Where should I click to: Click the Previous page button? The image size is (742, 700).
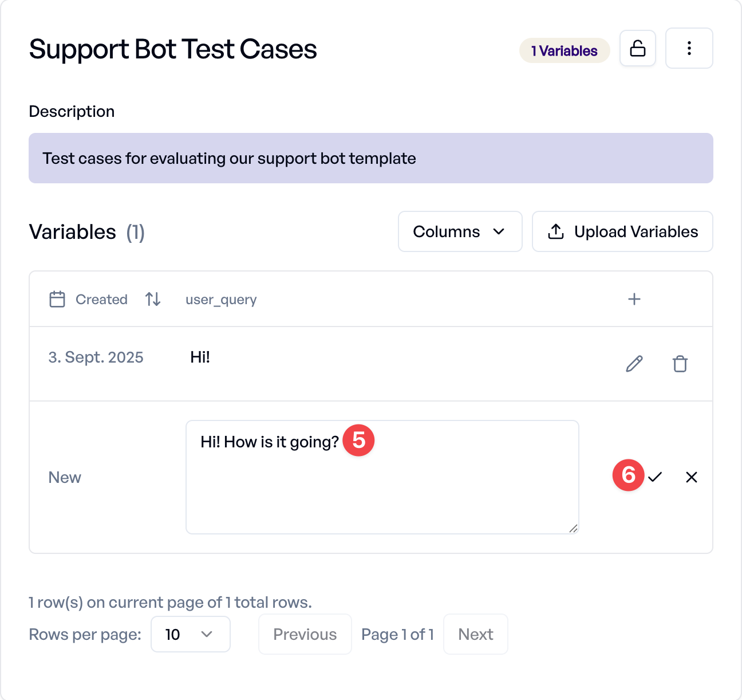305,634
